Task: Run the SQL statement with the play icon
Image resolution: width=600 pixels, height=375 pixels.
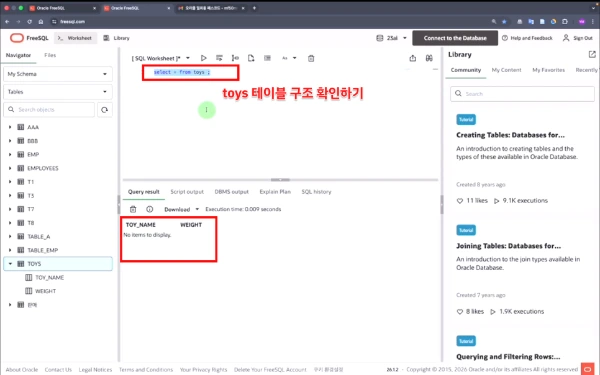Action: pos(204,58)
